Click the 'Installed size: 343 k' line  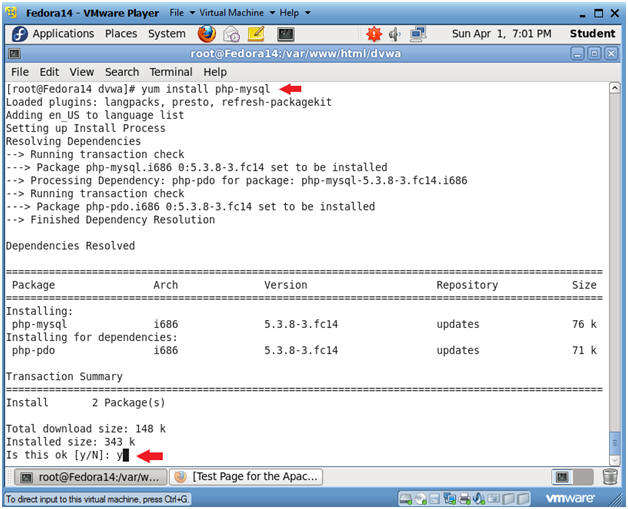(70, 442)
